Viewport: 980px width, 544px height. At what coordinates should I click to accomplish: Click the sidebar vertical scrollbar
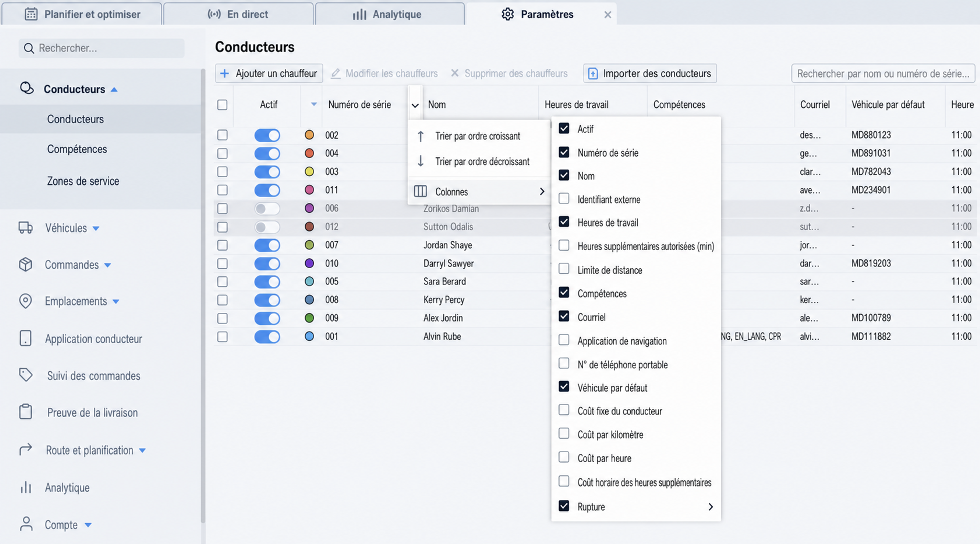point(203,295)
